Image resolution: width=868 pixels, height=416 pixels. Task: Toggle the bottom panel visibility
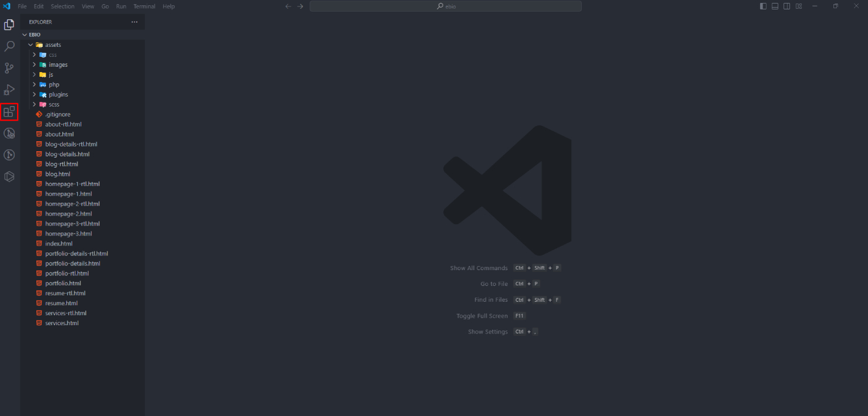(x=775, y=6)
